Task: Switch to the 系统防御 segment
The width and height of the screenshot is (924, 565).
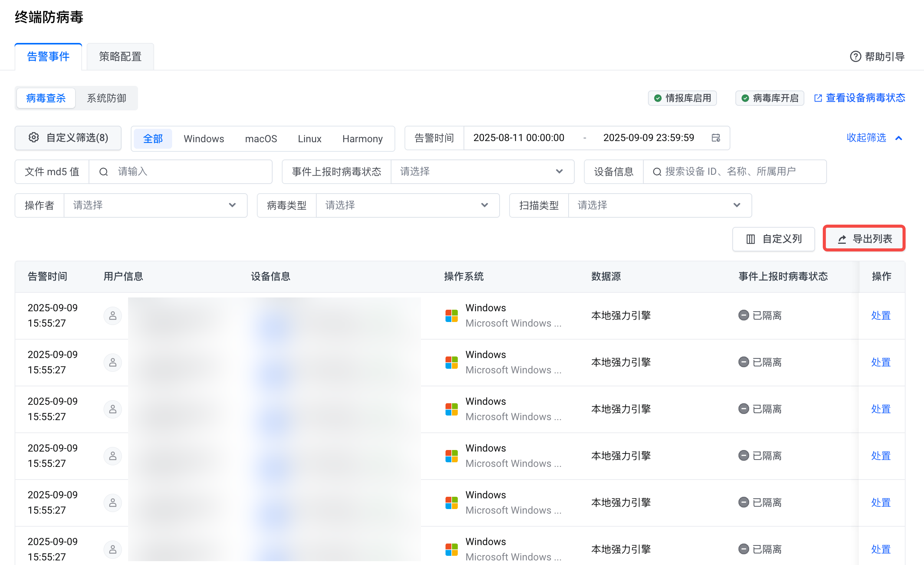Action: [107, 98]
